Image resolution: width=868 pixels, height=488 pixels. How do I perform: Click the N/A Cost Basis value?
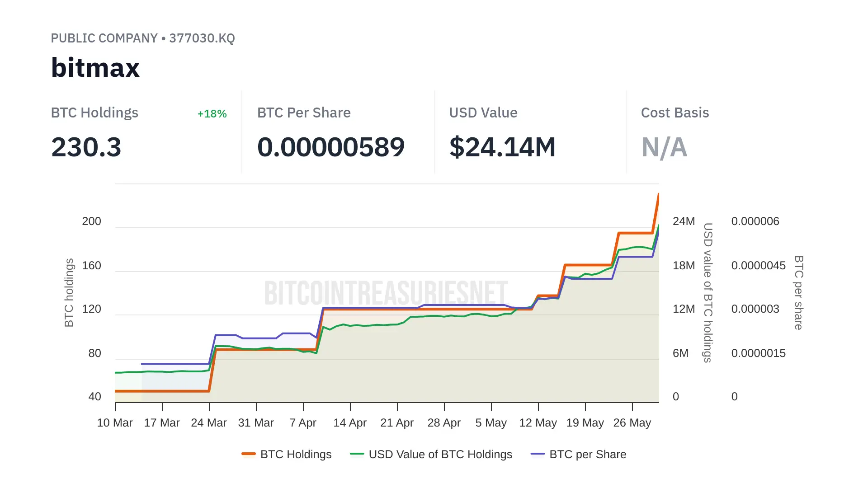(664, 147)
